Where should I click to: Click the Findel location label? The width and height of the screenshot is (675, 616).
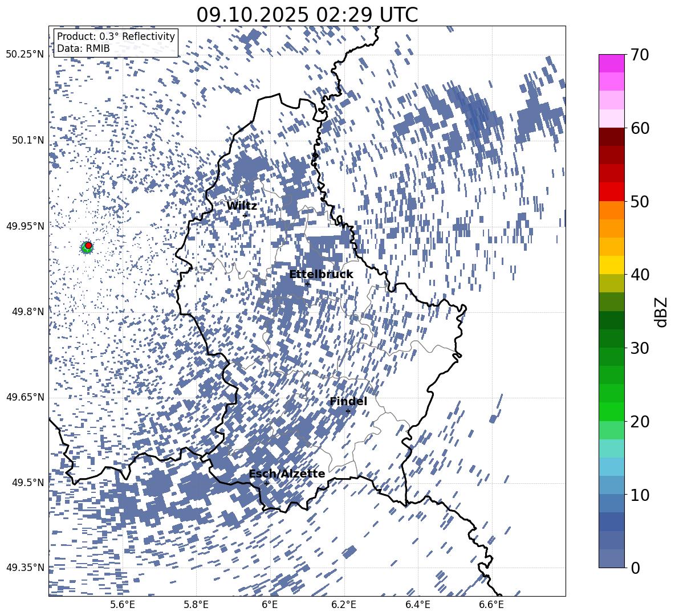pos(348,402)
